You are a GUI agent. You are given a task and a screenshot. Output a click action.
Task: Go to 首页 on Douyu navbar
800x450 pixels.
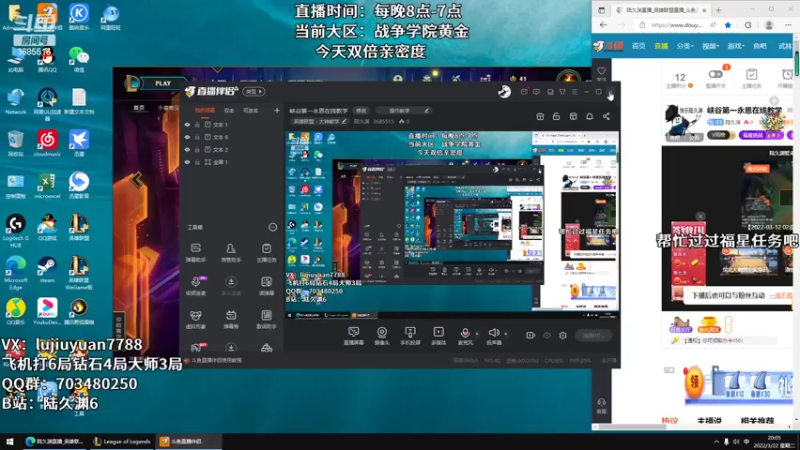point(638,46)
